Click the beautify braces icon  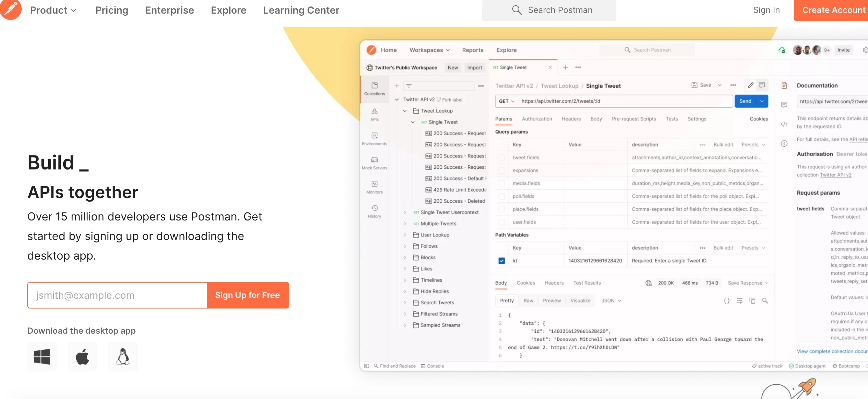[727, 300]
